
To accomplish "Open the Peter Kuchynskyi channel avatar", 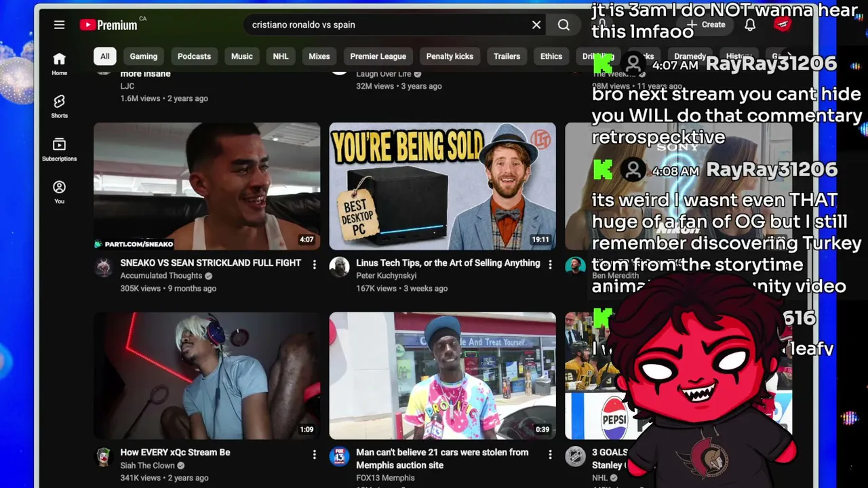I will coord(339,267).
